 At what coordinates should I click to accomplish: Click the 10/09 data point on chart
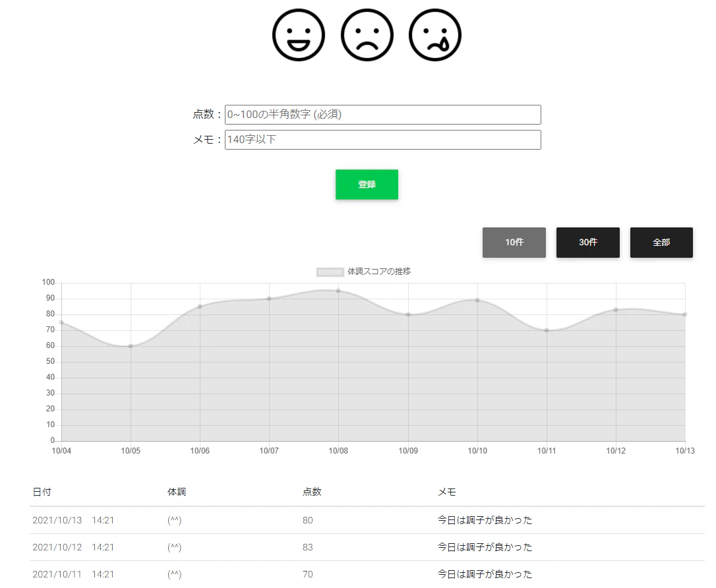click(408, 314)
